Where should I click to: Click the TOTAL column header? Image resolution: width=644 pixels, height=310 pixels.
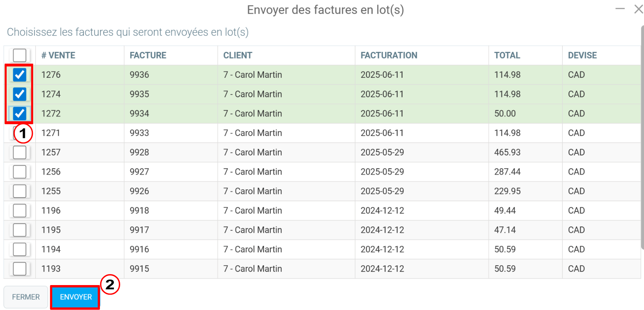507,55
